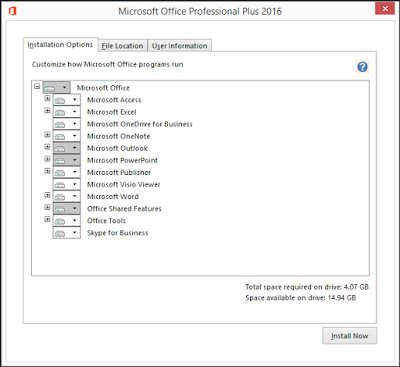Open install dropdown for OneDrive for Business
Screen dimensions: 400x367
(67, 124)
